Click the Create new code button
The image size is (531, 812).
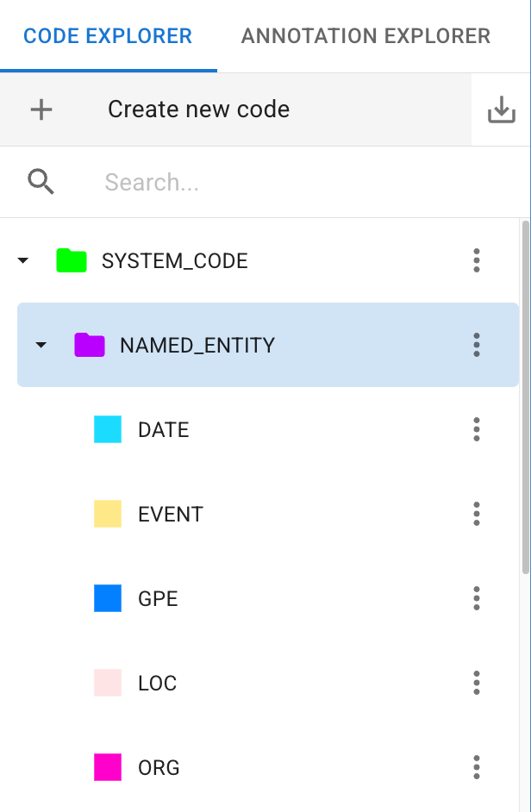coord(235,109)
